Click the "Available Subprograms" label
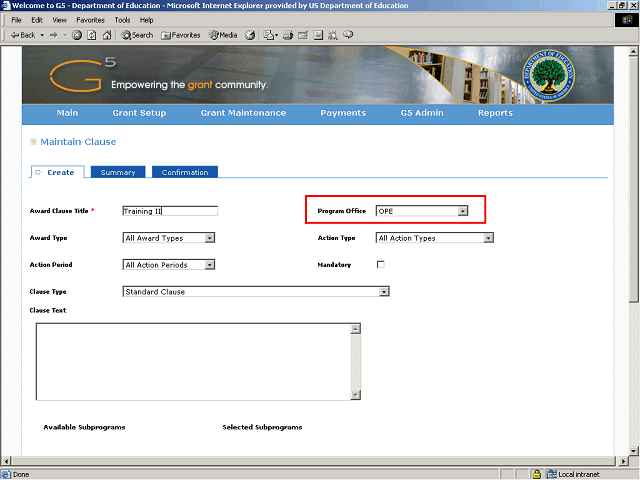 point(84,427)
